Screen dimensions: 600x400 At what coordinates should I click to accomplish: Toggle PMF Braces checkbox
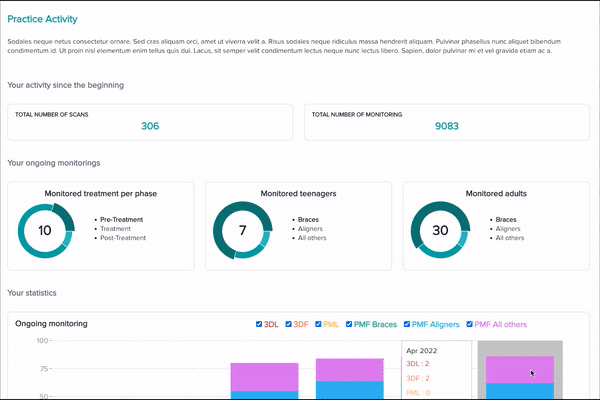(x=349, y=324)
